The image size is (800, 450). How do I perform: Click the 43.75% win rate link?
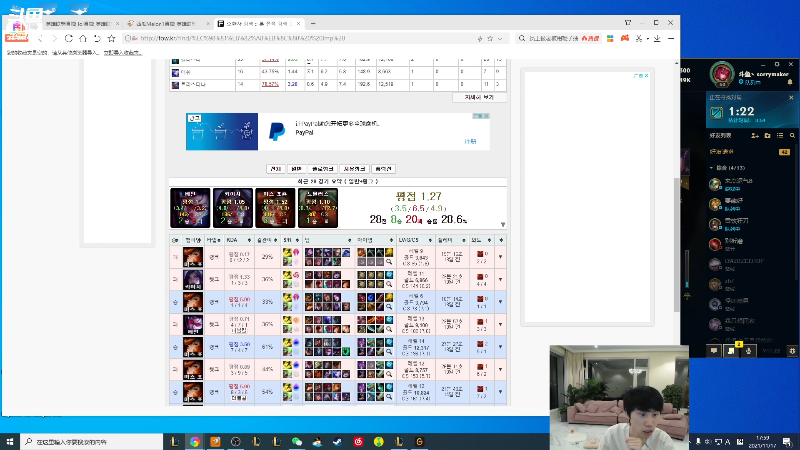270,72
